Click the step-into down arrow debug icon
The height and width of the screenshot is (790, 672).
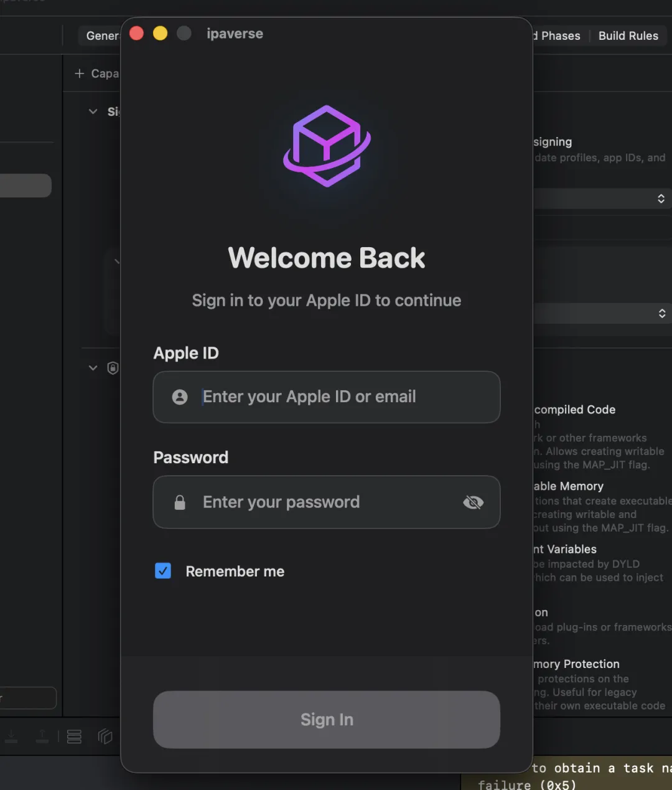coord(11,736)
